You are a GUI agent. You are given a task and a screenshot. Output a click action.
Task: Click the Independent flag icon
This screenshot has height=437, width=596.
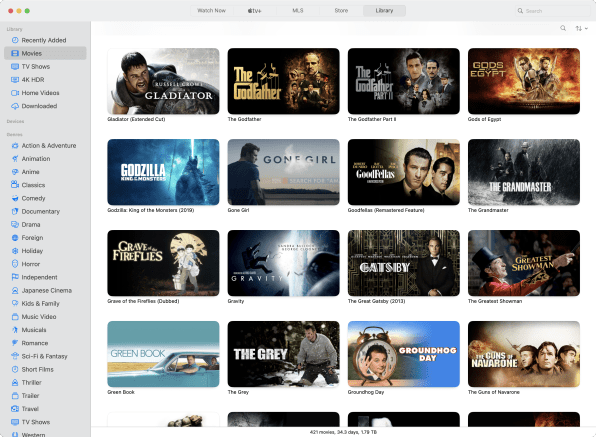[x=15, y=277]
